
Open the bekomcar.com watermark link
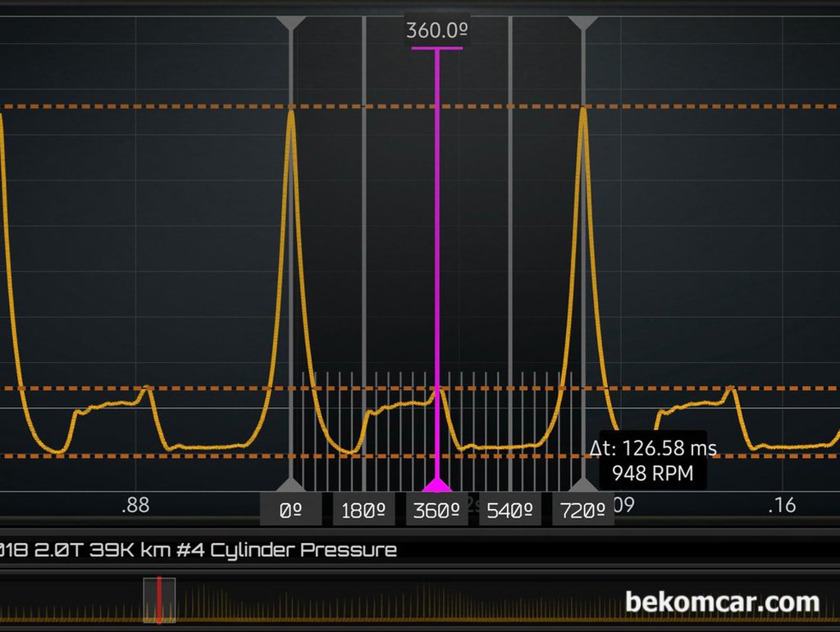tap(722, 602)
